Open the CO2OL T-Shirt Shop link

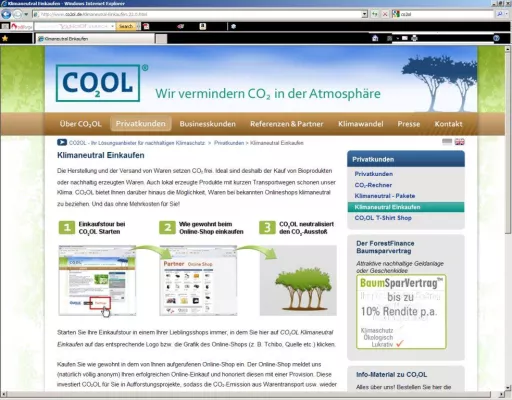coord(383,218)
